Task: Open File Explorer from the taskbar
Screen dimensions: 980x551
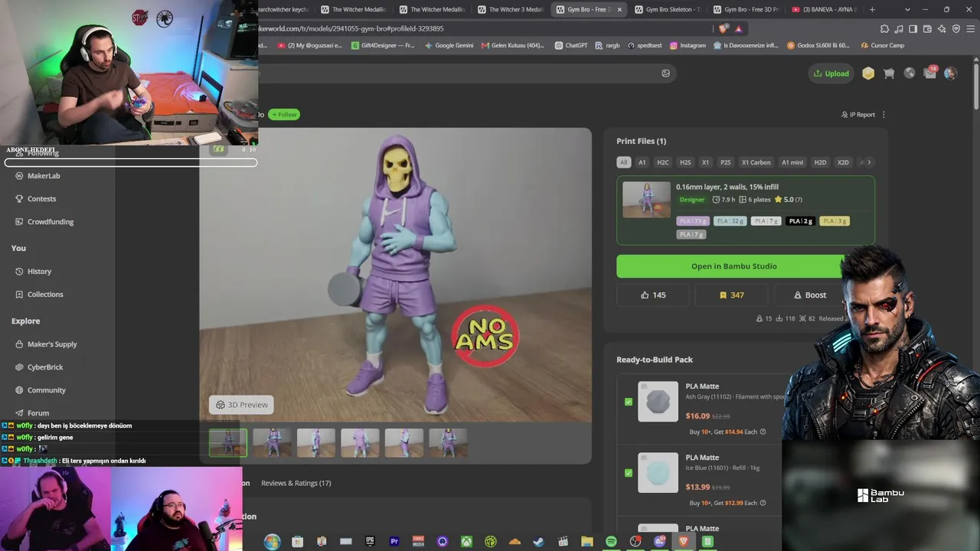Action: [x=587, y=542]
